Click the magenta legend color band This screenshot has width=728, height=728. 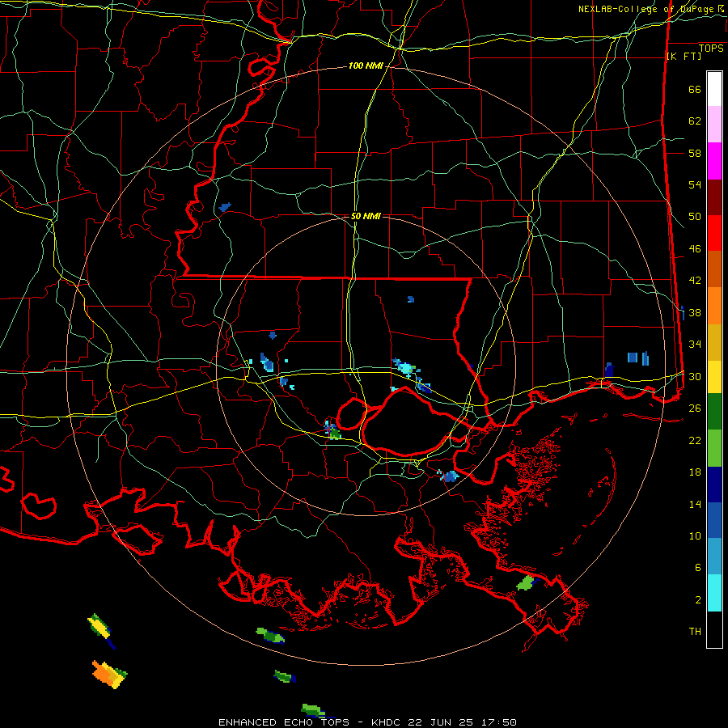[714, 161]
